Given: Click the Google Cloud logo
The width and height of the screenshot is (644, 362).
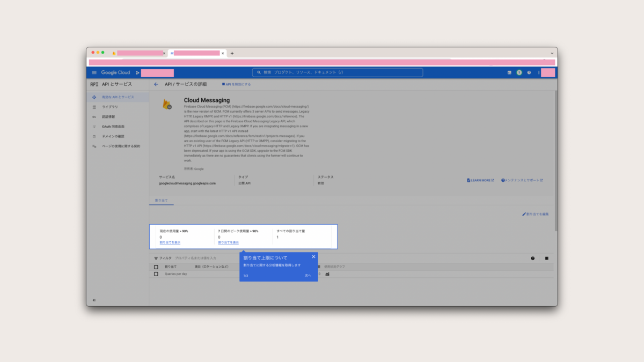Looking at the screenshot, I should (x=115, y=72).
